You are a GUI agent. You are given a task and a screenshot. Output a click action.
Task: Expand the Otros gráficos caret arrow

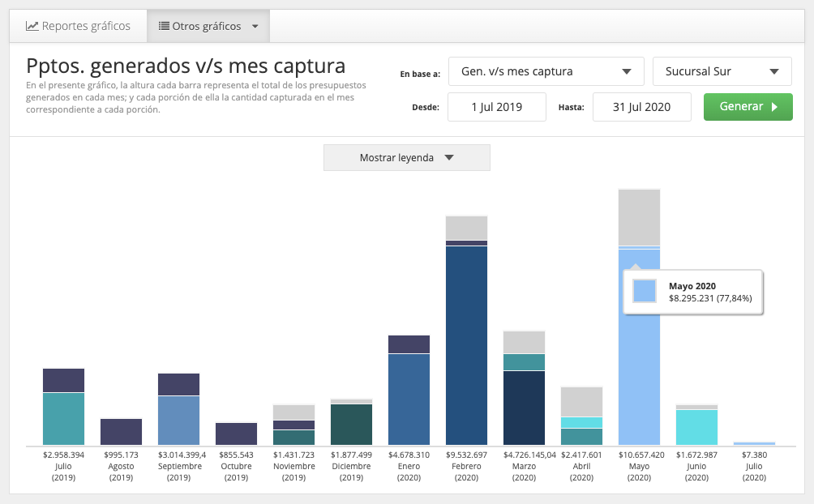click(255, 27)
